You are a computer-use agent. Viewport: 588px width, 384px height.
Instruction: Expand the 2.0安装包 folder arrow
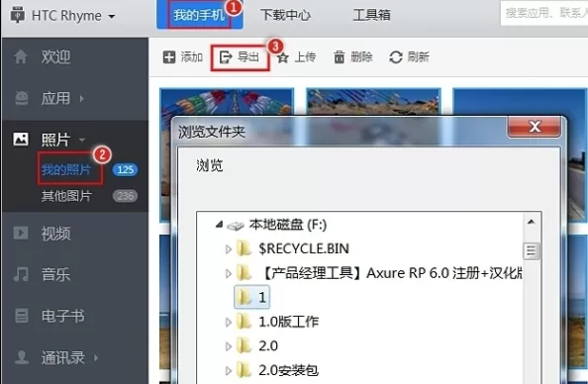pyautogui.click(x=228, y=371)
